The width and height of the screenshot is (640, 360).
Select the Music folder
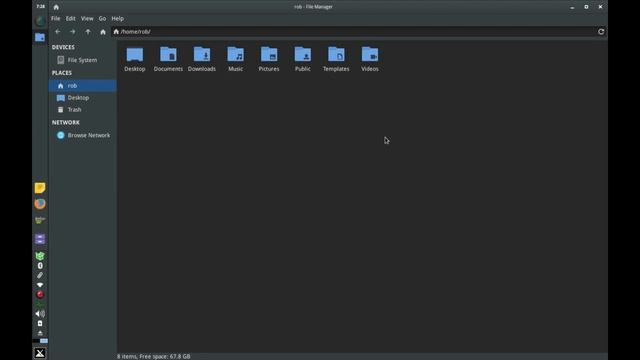click(236, 59)
